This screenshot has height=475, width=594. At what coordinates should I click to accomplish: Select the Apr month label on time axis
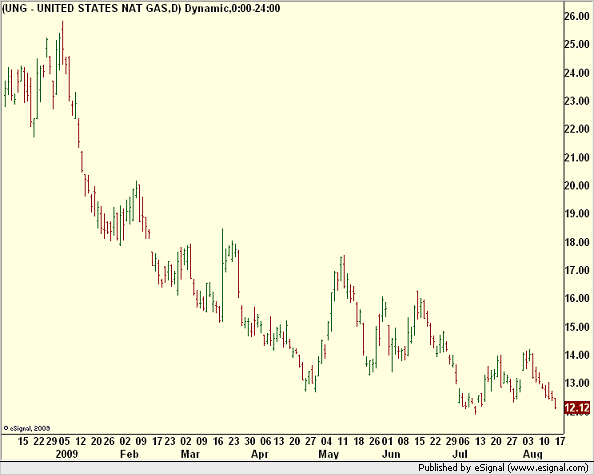coord(260,454)
